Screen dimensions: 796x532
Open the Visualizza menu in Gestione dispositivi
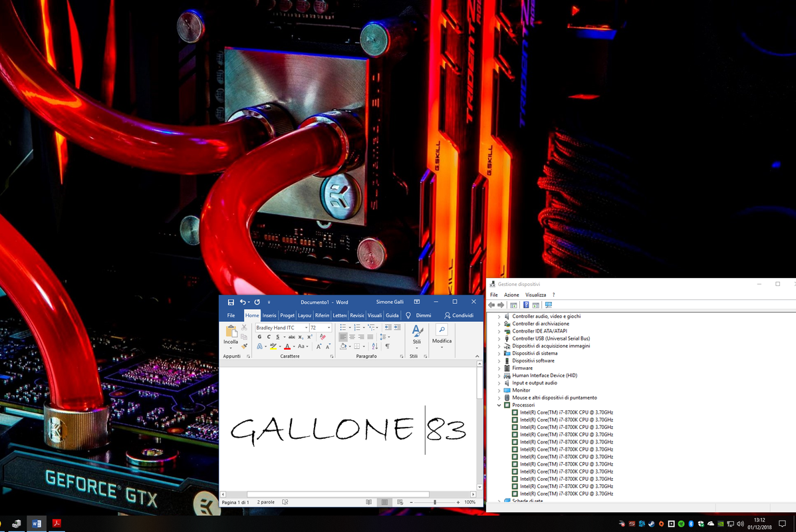(535, 295)
